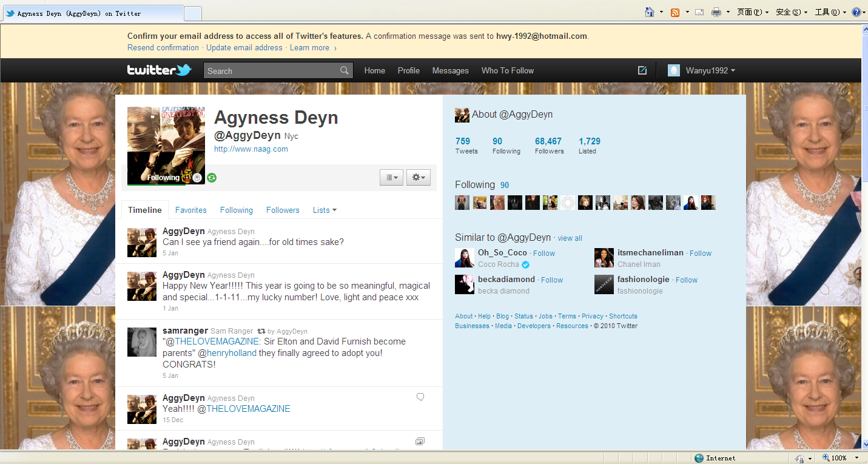
Task: Open the Home button dropdown arrow in IE toolbar
Action: coord(662,12)
